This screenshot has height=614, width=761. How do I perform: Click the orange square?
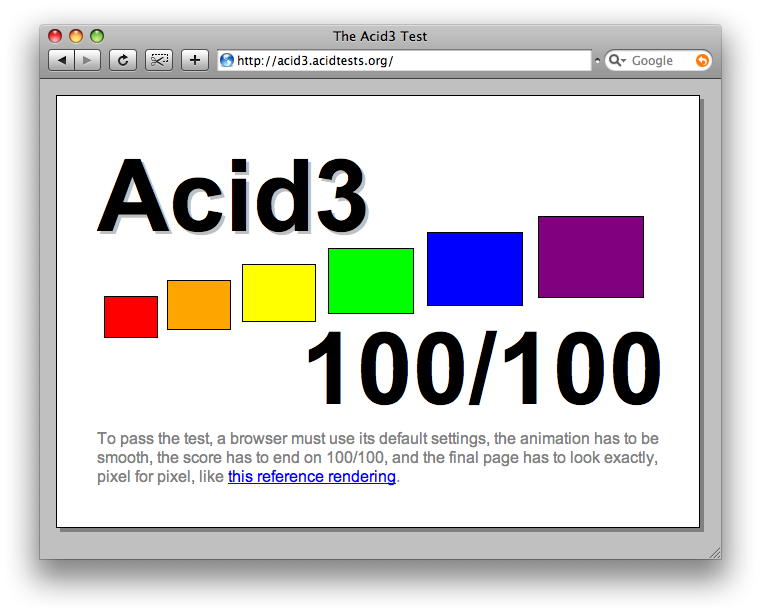click(199, 305)
